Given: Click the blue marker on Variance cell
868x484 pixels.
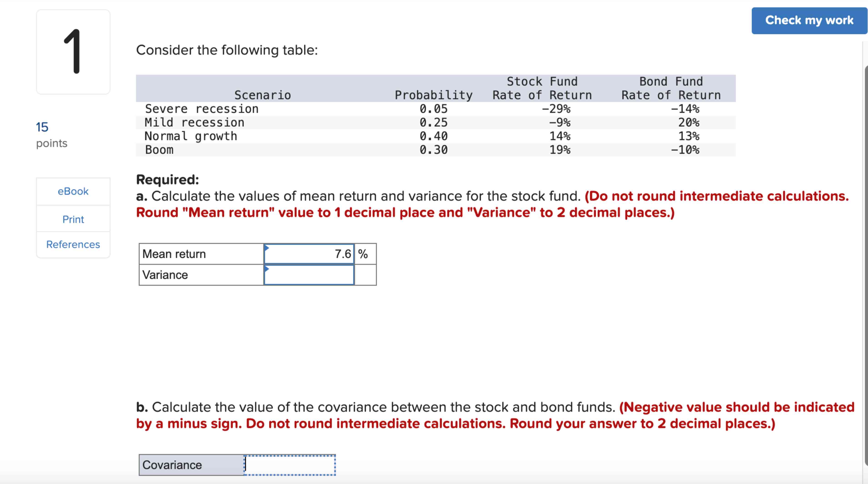Looking at the screenshot, I should pos(267,268).
